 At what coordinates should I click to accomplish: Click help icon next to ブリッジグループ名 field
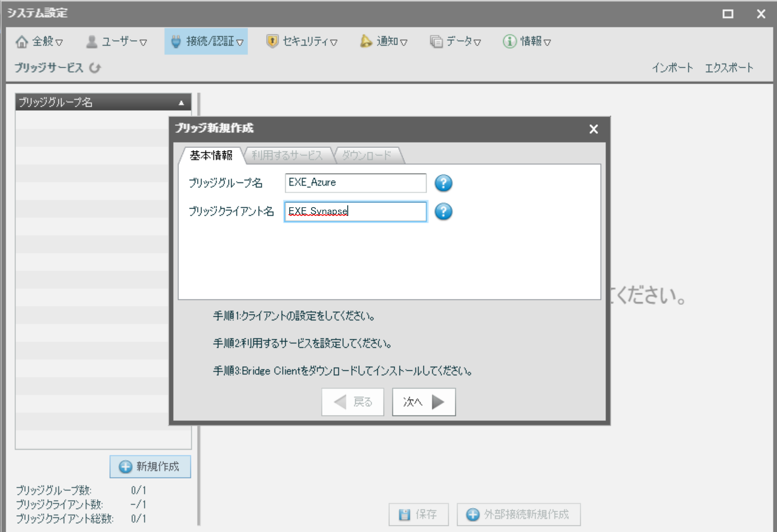click(443, 183)
